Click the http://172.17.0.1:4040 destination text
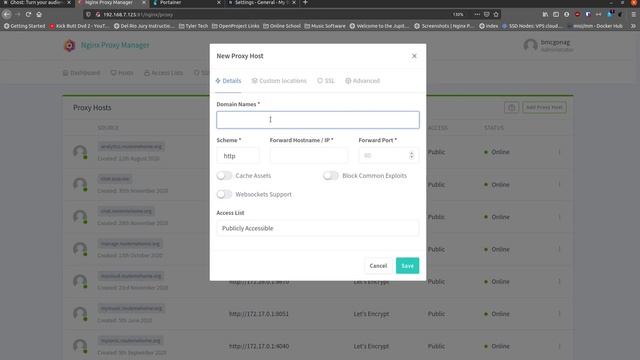This screenshot has width=640, height=360. [259, 346]
